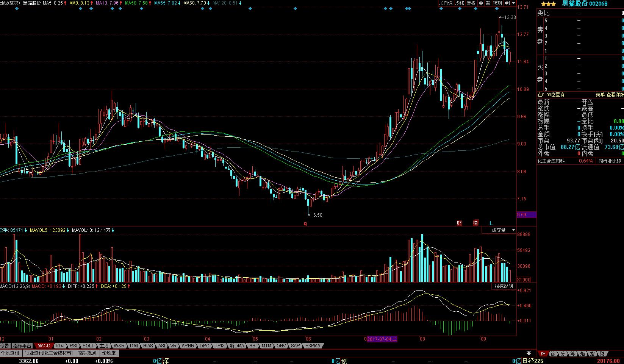Open the 分 tick panel tab
The height and width of the screenshot is (364, 624).
(x=563, y=354)
